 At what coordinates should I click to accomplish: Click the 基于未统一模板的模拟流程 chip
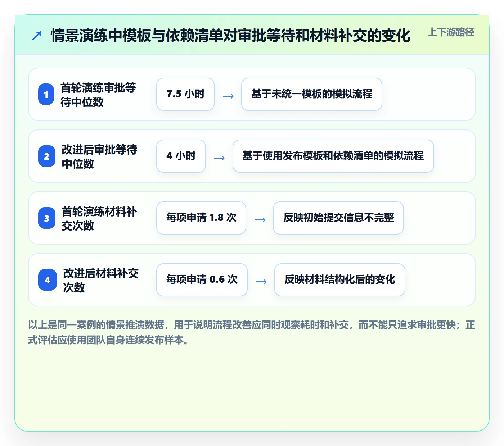point(312,94)
